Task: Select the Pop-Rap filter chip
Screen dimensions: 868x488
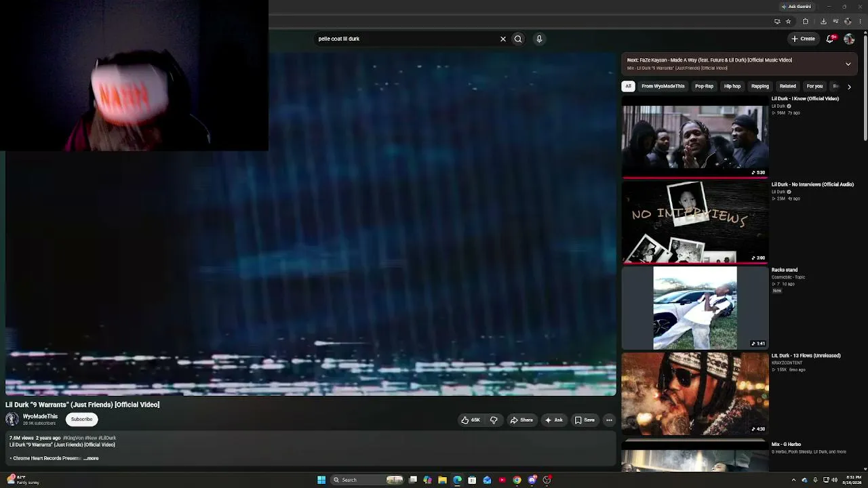Action: pos(704,86)
